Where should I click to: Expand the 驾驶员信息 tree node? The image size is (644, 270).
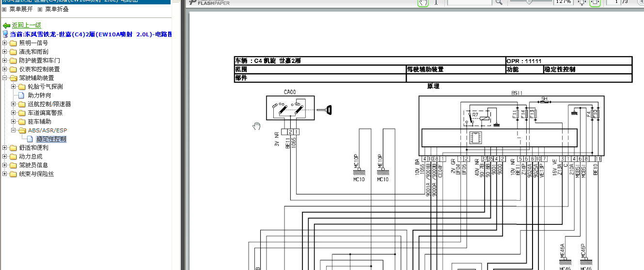[x=5, y=165]
